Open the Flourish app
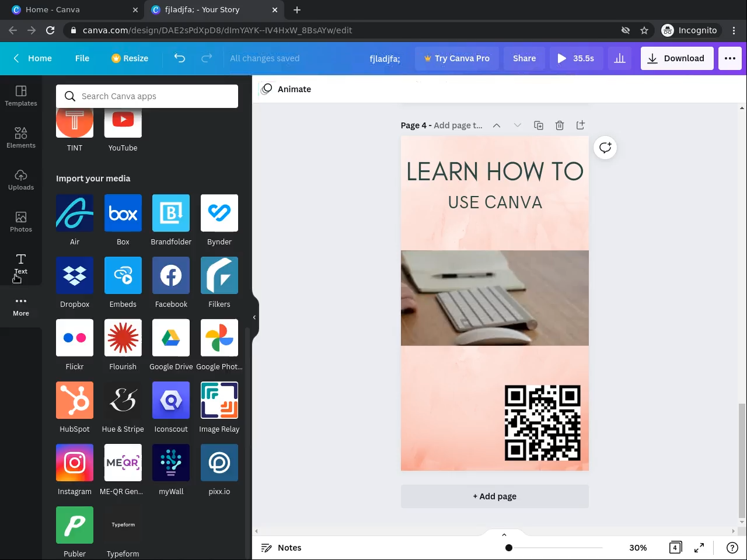747x560 pixels. click(123, 338)
